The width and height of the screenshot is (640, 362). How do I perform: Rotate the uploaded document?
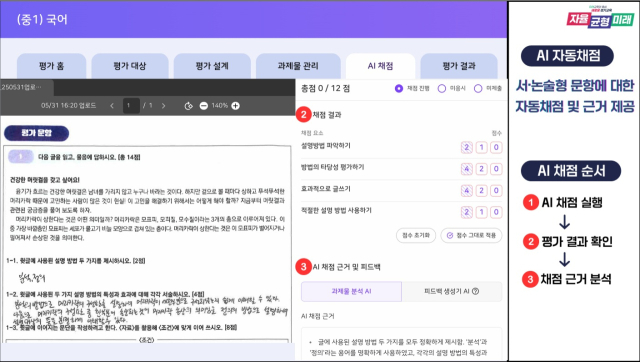(188, 106)
